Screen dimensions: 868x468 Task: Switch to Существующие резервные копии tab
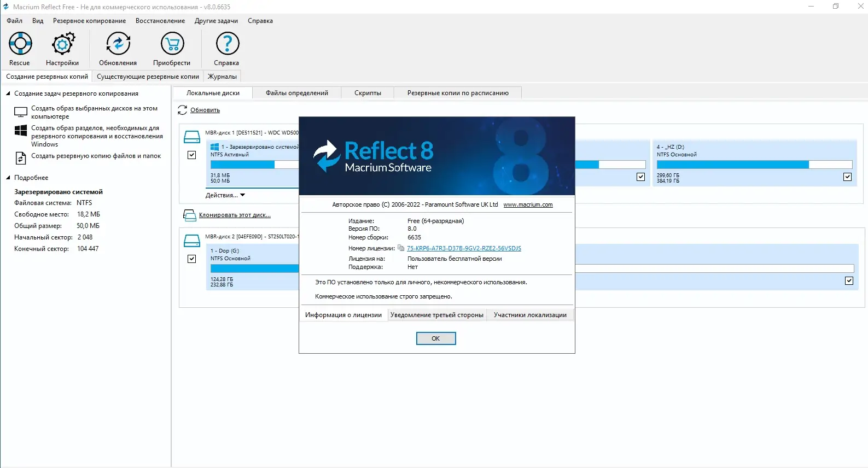click(x=148, y=77)
